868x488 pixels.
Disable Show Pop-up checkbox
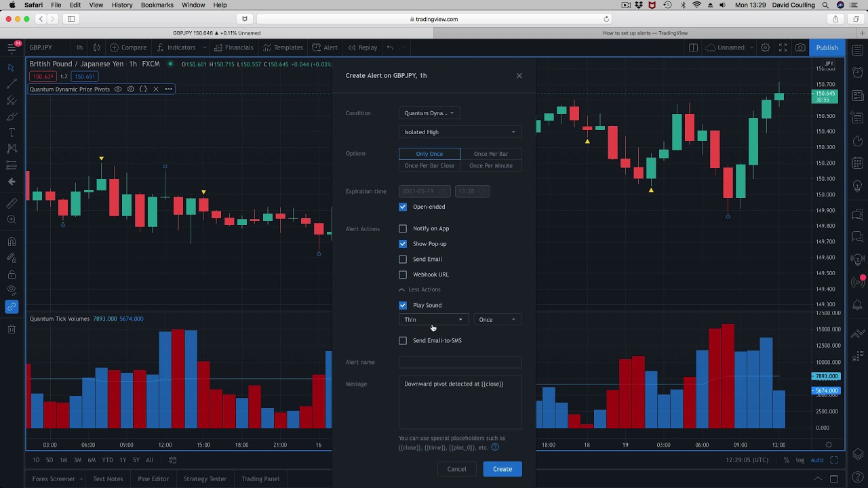tap(403, 244)
